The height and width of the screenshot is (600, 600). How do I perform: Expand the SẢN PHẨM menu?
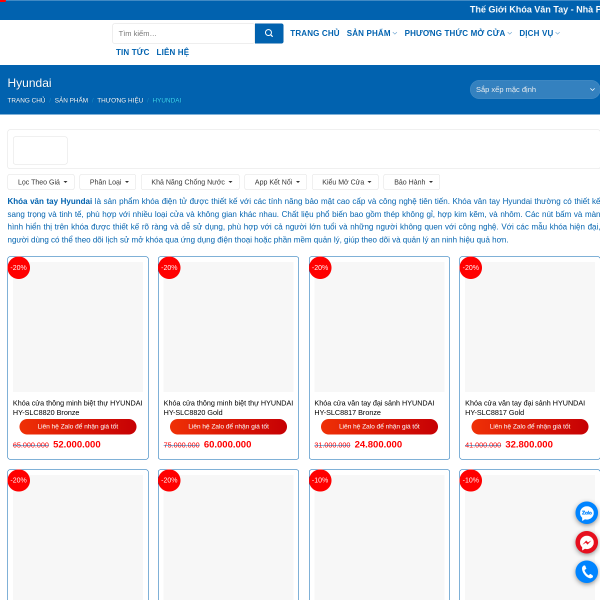point(372,33)
